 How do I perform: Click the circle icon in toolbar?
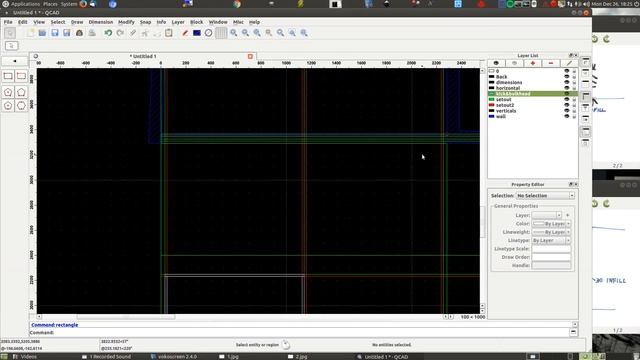point(209,33)
